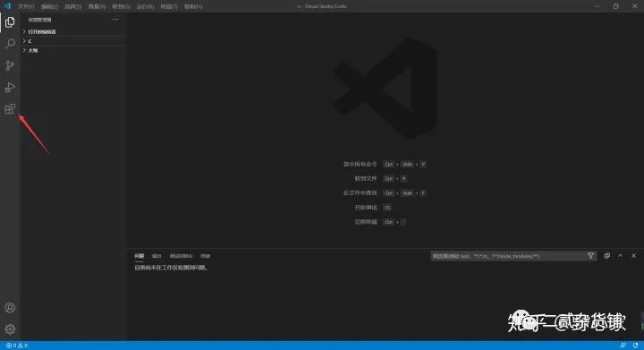Click the Explorer panel title text
This screenshot has width=644, height=350.
pyautogui.click(x=40, y=20)
